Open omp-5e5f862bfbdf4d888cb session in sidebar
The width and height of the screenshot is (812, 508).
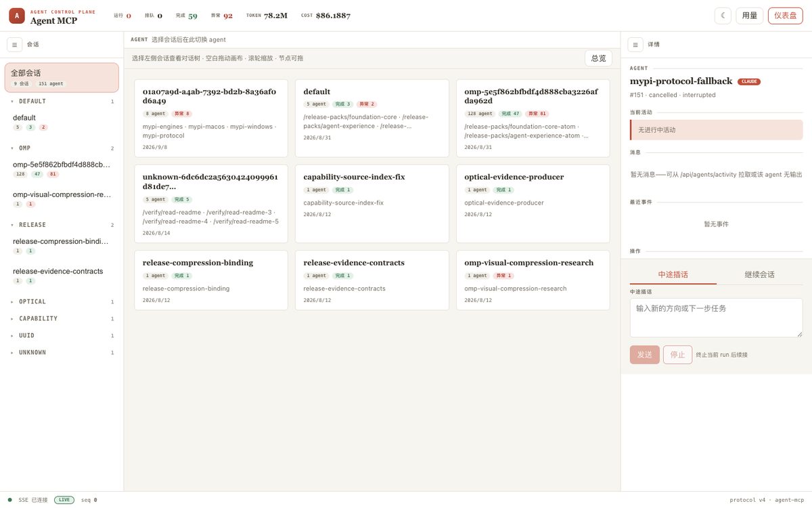[62, 169]
